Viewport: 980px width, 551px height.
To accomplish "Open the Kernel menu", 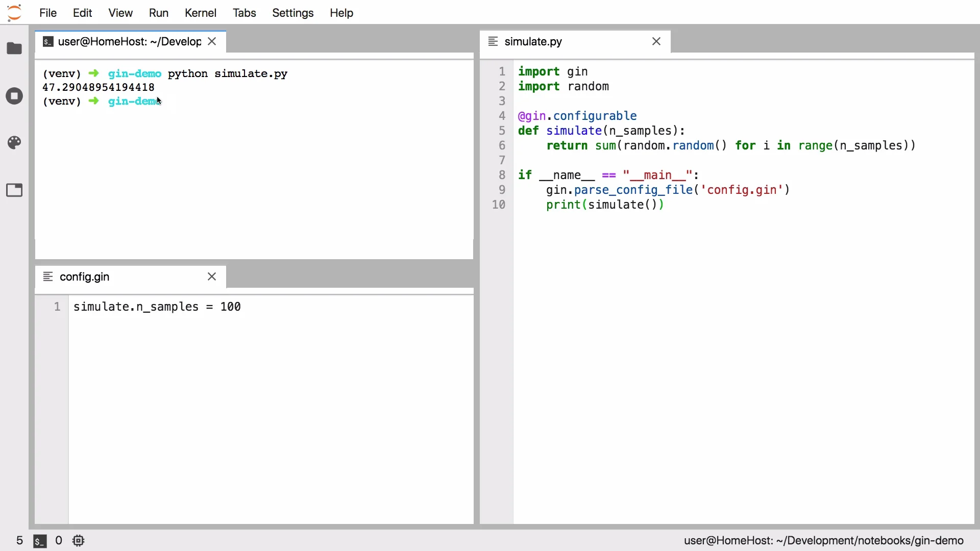I will pos(200,13).
